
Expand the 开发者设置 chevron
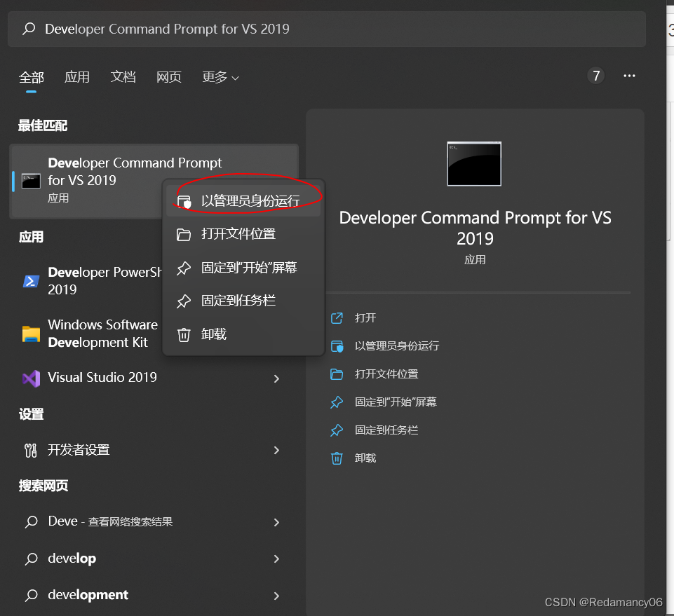276,450
